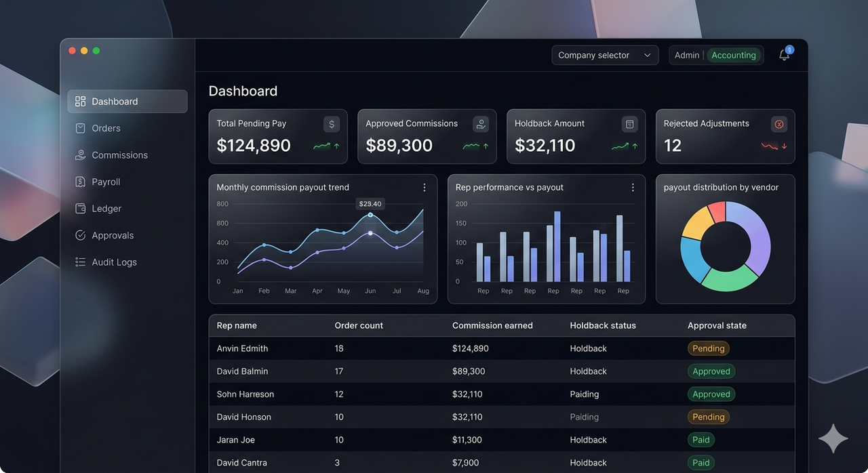Click the $23.40 tooltip on line chart
The width and height of the screenshot is (868, 473).
tap(370, 203)
